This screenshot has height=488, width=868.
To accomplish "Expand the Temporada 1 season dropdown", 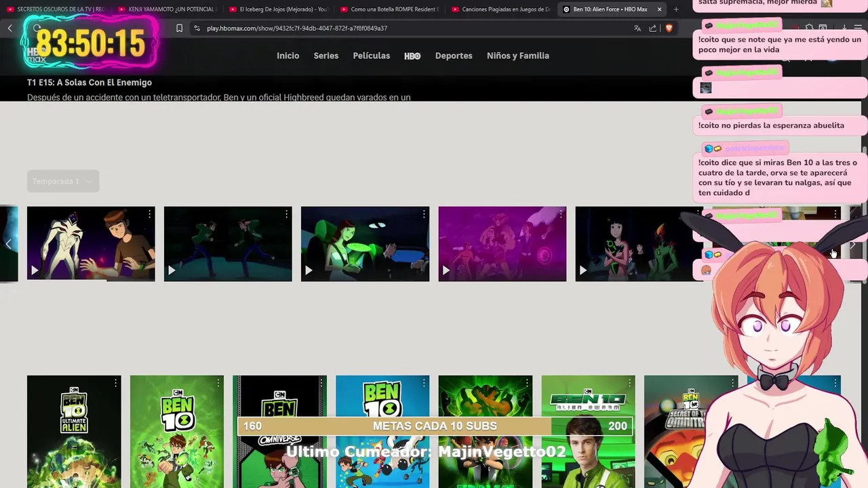I will coord(63,181).
